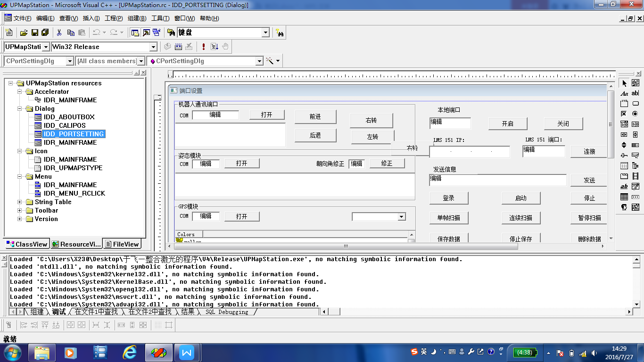Click the 后退 button in dialog
Screen dimensions: 644x362
coord(315,135)
